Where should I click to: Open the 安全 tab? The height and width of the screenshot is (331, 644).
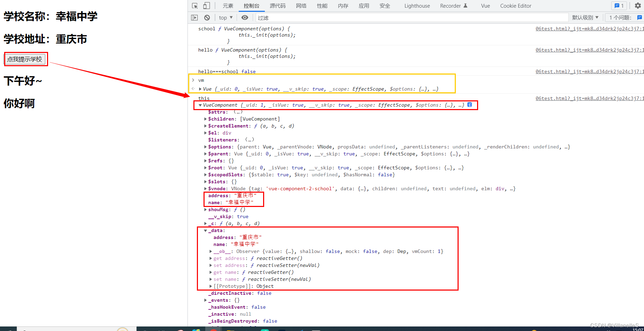click(385, 6)
